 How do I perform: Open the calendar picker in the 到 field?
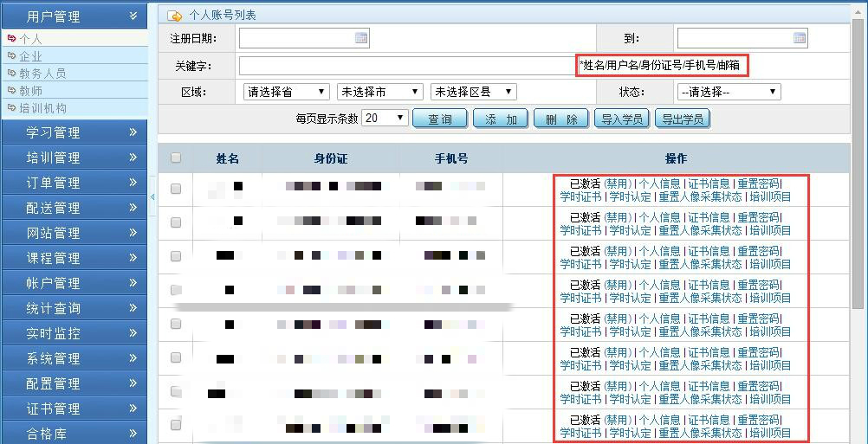tap(800, 38)
